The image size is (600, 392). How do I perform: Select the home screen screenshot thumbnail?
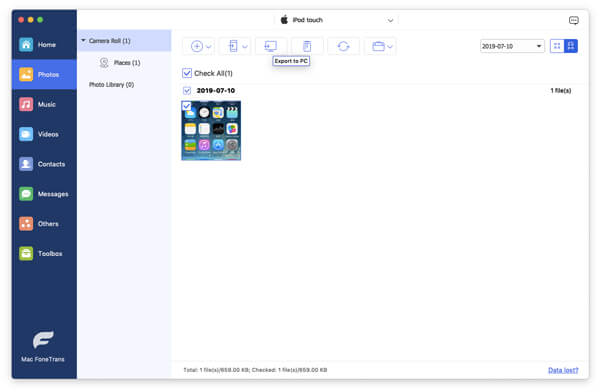pyautogui.click(x=211, y=131)
